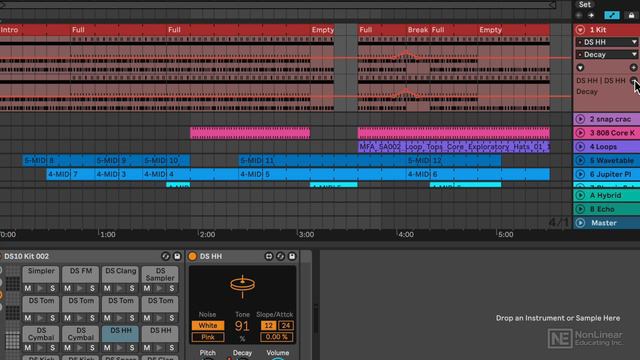This screenshot has height=360, width=640.
Task: Select White noise type
Action: tap(208, 326)
